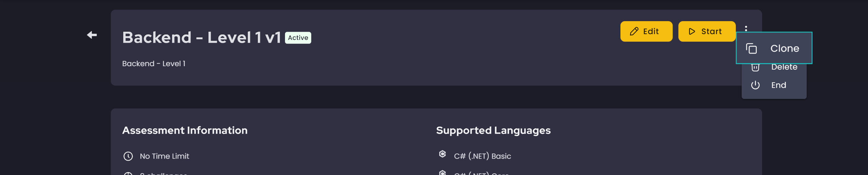
Task: Click the C# (.NET) Basic language entry
Action: [x=482, y=156]
